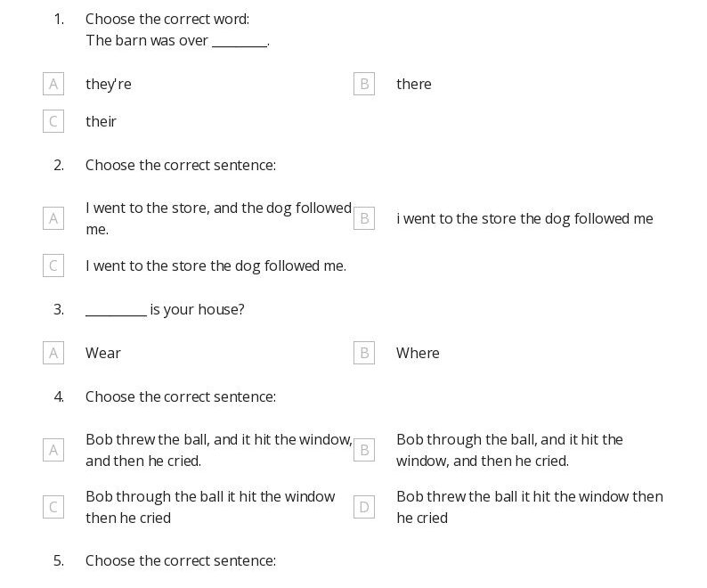The height and width of the screenshot is (588, 707).
Task: Click the answer text "there"
Action: coord(414,84)
